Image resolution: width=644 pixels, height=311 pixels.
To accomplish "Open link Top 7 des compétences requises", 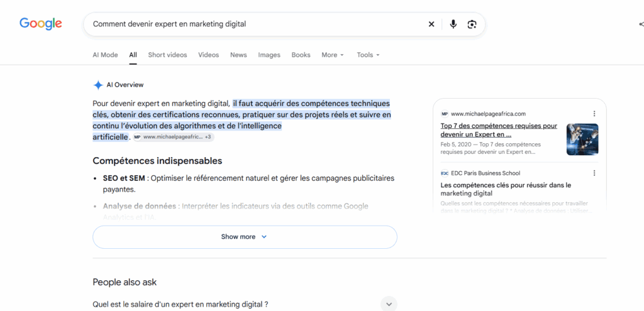I will pyautogui.click(x=499, y=130).
